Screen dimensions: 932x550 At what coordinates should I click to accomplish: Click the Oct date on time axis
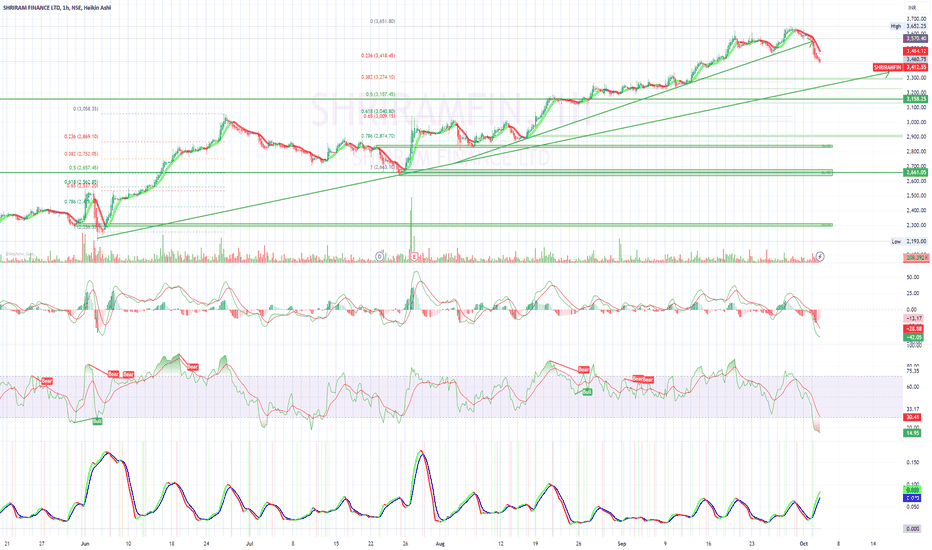(804, 543)
